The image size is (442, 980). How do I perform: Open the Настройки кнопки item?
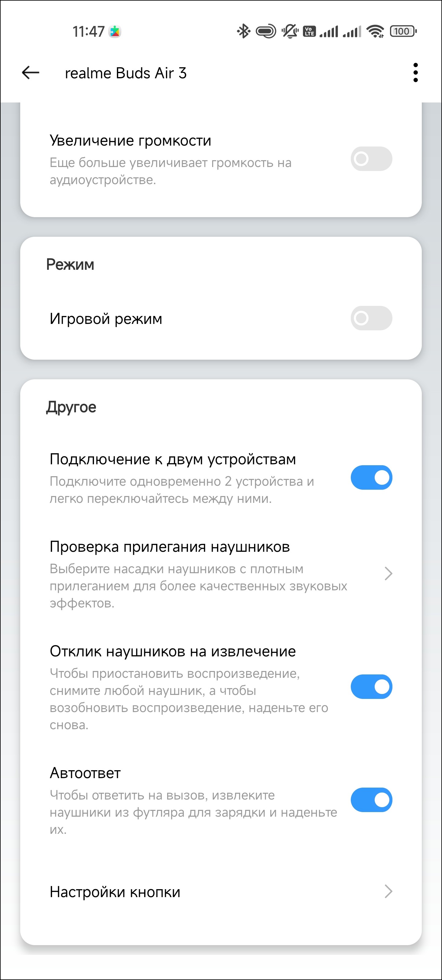221,892
